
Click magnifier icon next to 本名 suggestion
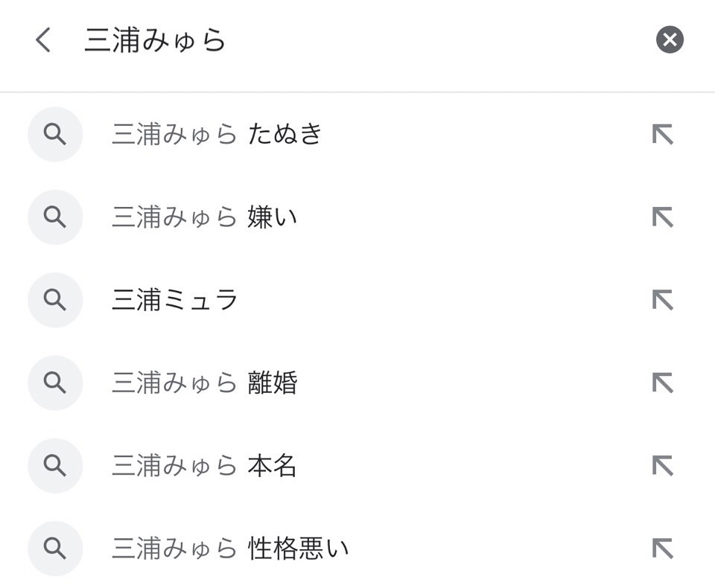55,465
